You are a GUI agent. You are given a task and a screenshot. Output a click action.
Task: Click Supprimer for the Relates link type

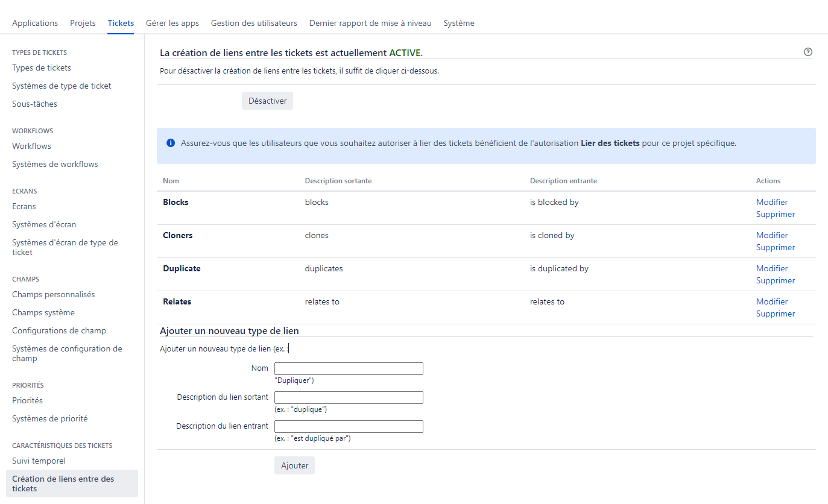pos(776,313)
